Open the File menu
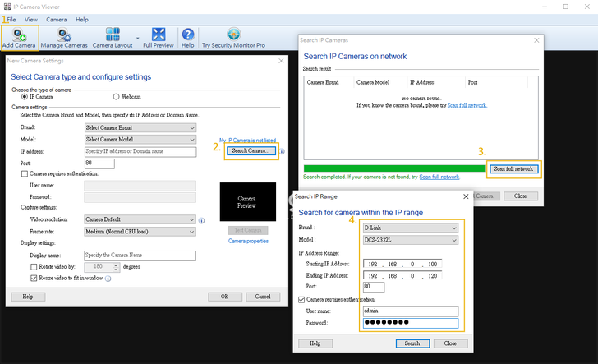Viewport: 598px width, 364px height. [x=11, y=18]
